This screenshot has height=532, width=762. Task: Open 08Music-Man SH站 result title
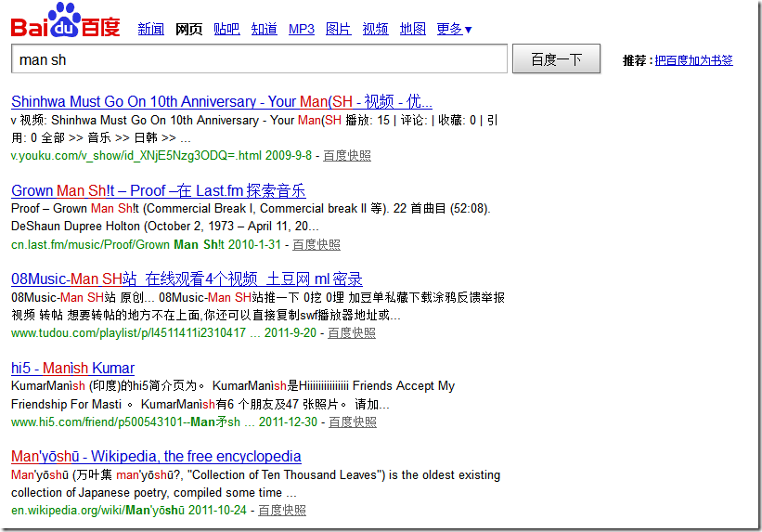click(187, 279)
